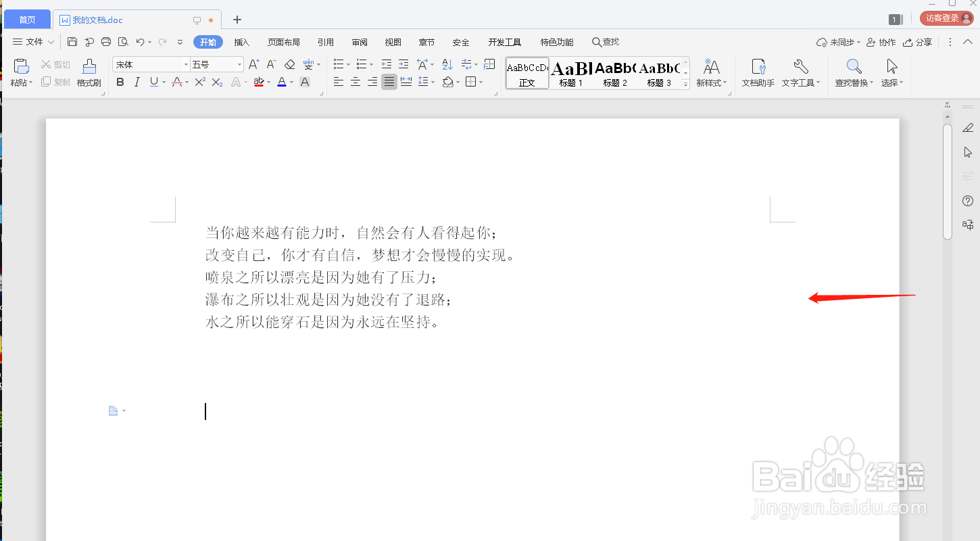Open the 审阅 ribbon tab
This screenshot has width=980, height=541.
[x=359, y=41]
